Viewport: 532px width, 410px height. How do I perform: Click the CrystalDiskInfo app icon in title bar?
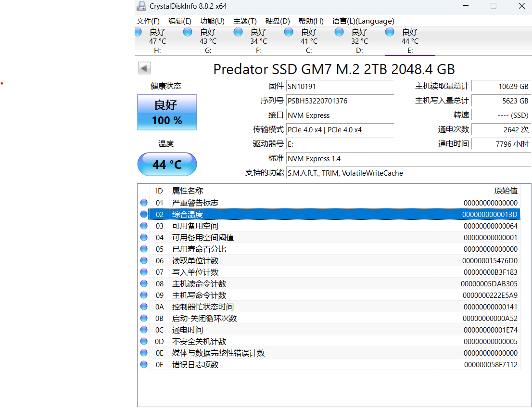click(141, 6)
